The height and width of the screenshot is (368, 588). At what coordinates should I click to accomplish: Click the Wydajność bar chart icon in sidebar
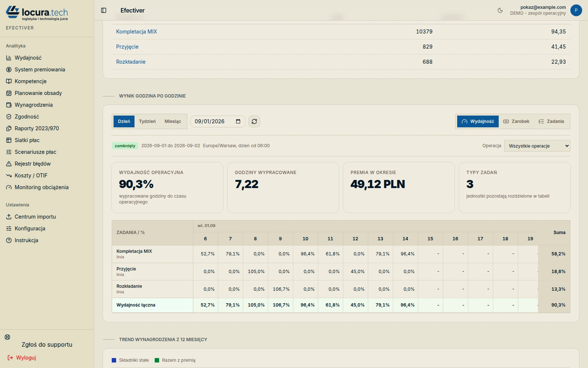(9, 58)
